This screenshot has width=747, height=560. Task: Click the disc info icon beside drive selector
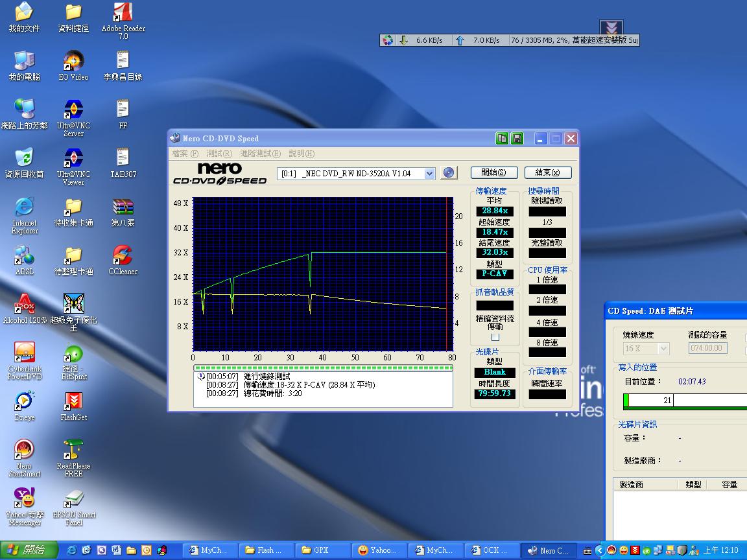point(448,173)
